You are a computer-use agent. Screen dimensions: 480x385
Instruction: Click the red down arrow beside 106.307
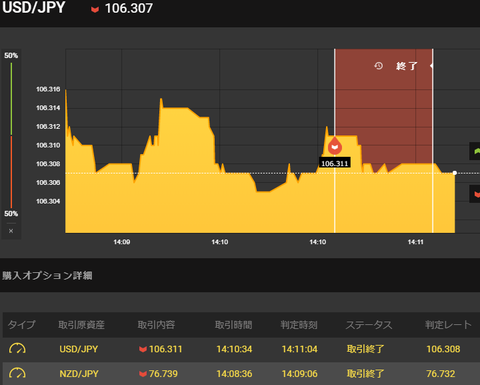(x=95, y=9)
